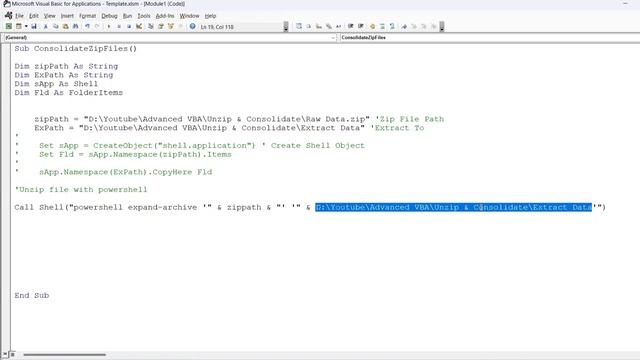Open the Debug menu

[109, 16]
